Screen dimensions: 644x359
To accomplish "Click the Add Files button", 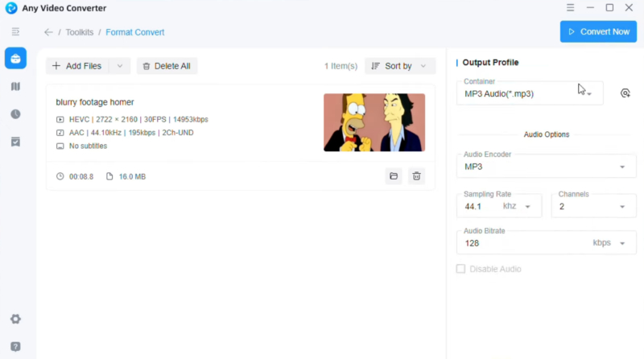I will click(x=77, y=66).
